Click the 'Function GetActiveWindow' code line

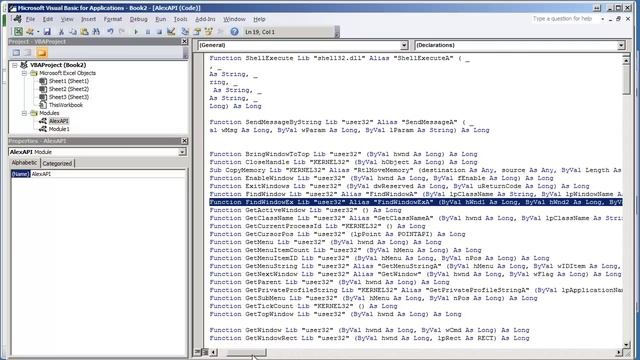pyautogui.click(x=305, y=210)
